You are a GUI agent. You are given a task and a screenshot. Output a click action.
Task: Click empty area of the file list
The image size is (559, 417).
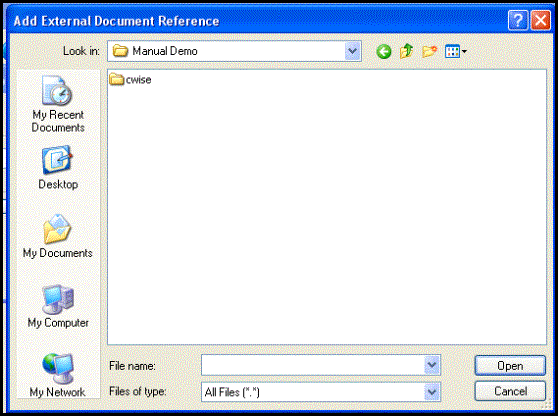[x=327, y=214]
